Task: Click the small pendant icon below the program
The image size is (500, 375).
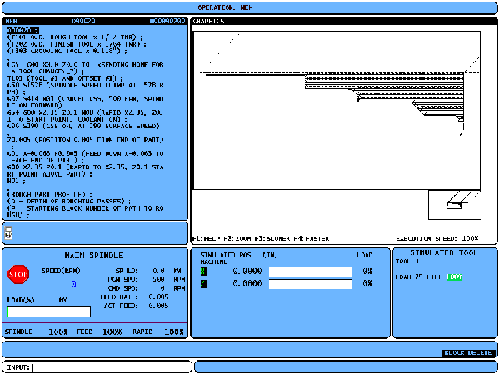Action: click(8, 233)
